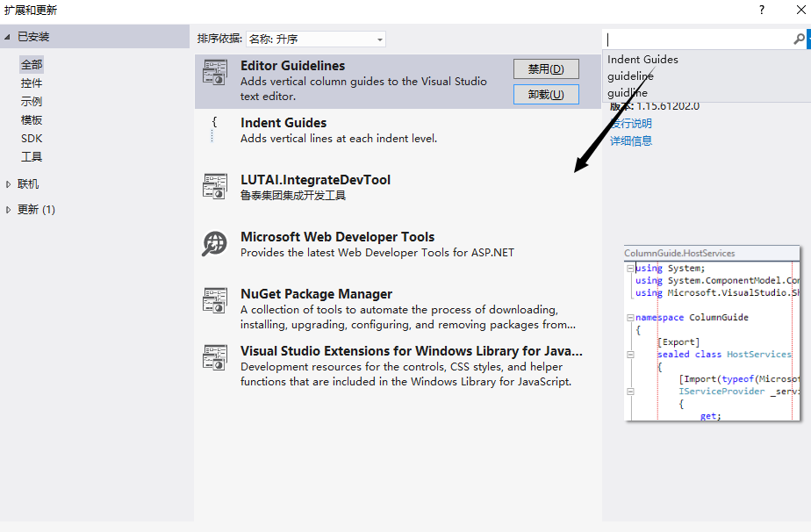811x532 pixels.
Task: Select the 工具 category
Action: click(32, 157)
